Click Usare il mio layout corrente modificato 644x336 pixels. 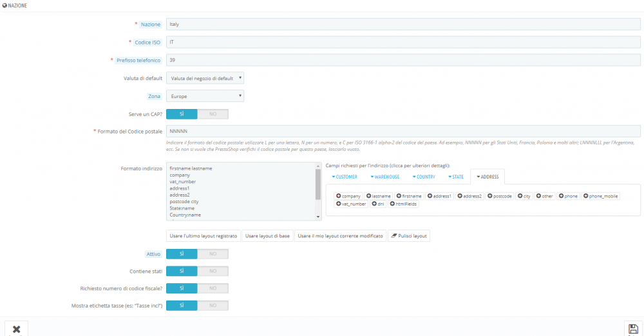[x=340, y=236]
